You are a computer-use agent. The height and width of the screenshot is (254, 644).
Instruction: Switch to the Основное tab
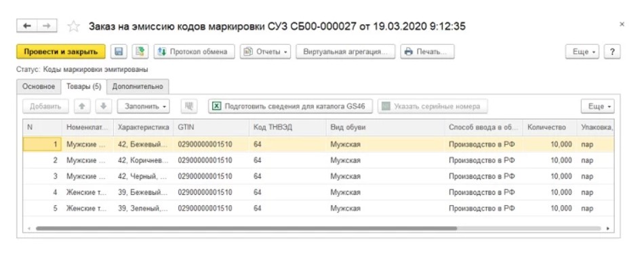(x=39, y=86)
